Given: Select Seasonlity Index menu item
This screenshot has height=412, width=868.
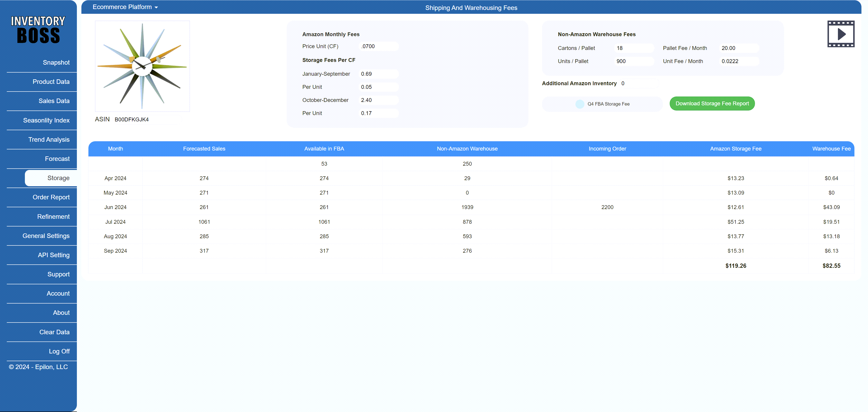Looking at the screenshot, I should tap(46, 120).
